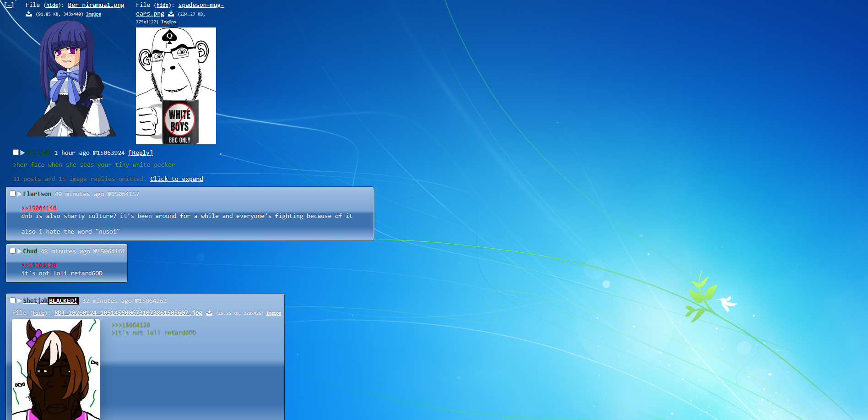Expand the image thumbnail in post №15064262

click(56, 369)
